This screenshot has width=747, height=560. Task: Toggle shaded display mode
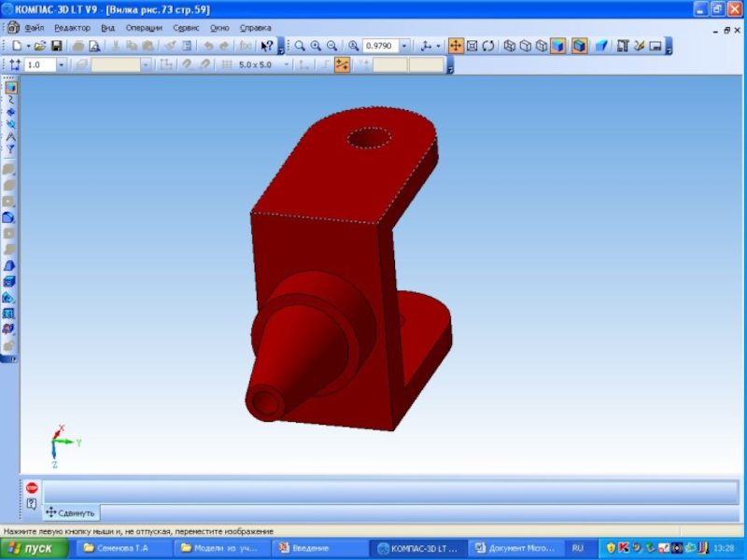click(557, 46)
